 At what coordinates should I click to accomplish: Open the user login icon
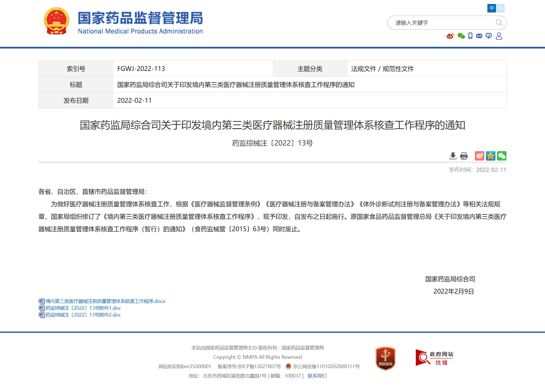(x=499, y=36)
